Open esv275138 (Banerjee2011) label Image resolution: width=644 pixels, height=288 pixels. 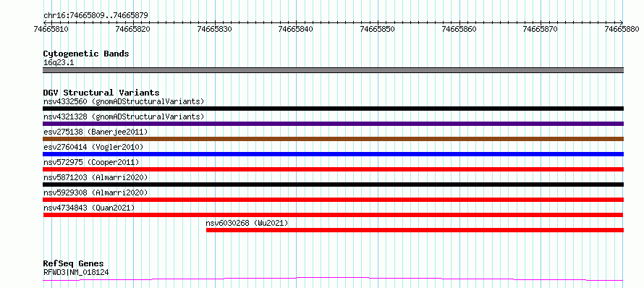[x=96, y=132]
